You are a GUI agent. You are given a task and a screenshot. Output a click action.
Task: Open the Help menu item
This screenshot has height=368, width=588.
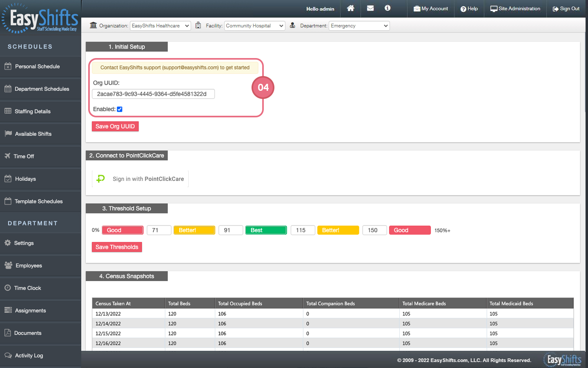click(x=469, y=9)
